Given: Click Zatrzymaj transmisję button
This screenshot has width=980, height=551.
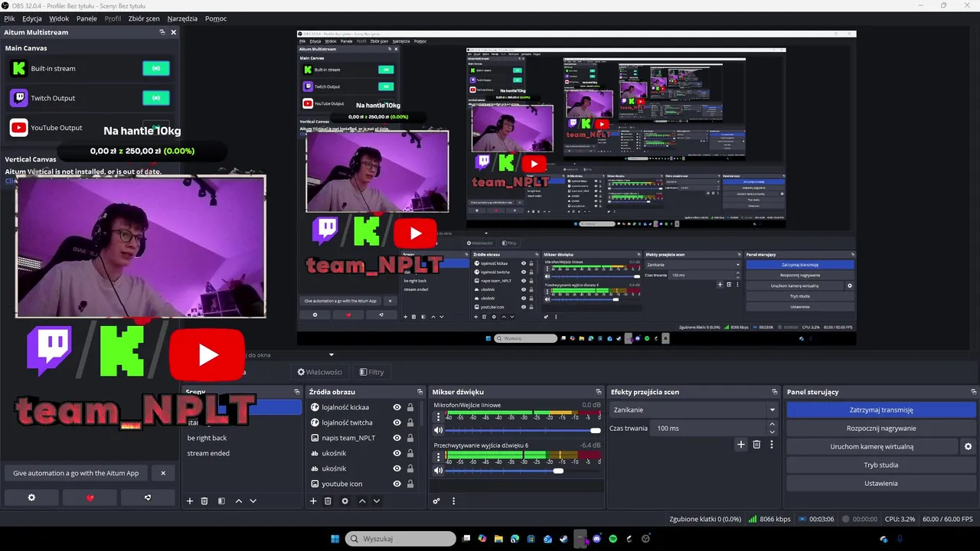Looking at the screenshot, I should 881,410.
